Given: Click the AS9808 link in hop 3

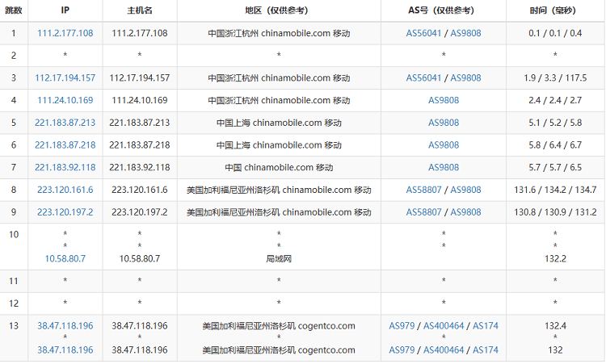Looking at the screenshot, I should click(x=465, y=78).
